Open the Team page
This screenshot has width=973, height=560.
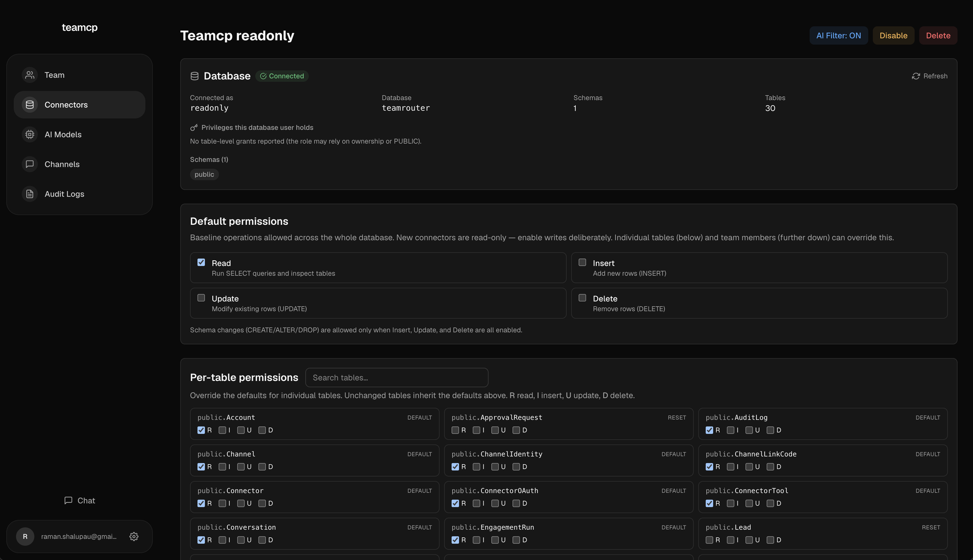[x=79, y=75]
